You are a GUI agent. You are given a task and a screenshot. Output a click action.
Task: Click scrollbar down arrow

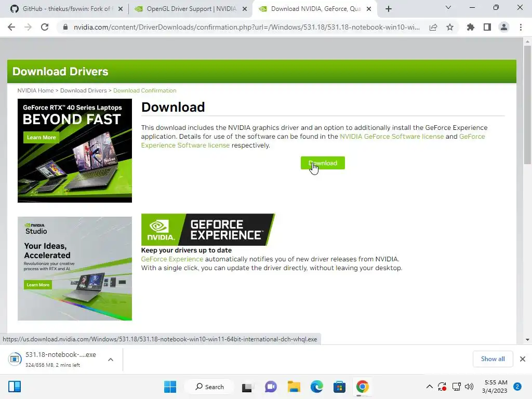527,339
